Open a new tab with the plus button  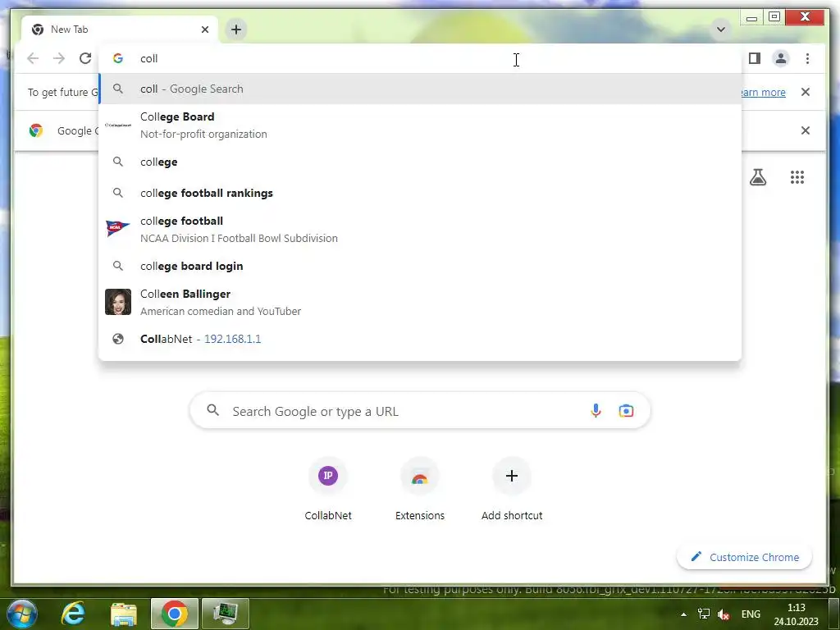[236, 30]
